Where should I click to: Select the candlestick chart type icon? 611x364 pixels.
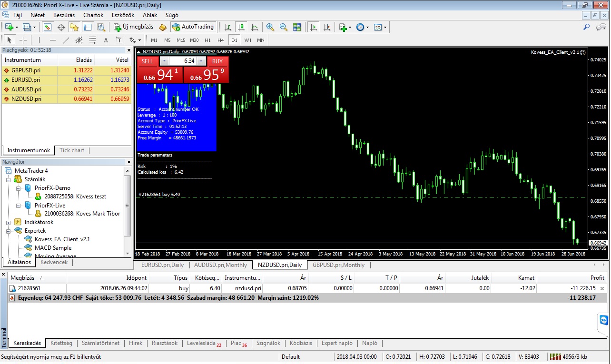(x=241, y=27)
